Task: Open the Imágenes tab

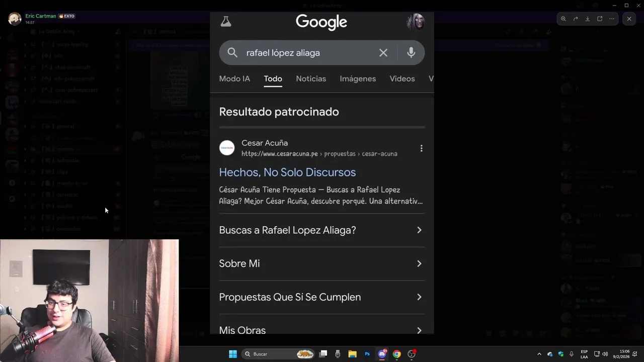Action: coord(358,78)
